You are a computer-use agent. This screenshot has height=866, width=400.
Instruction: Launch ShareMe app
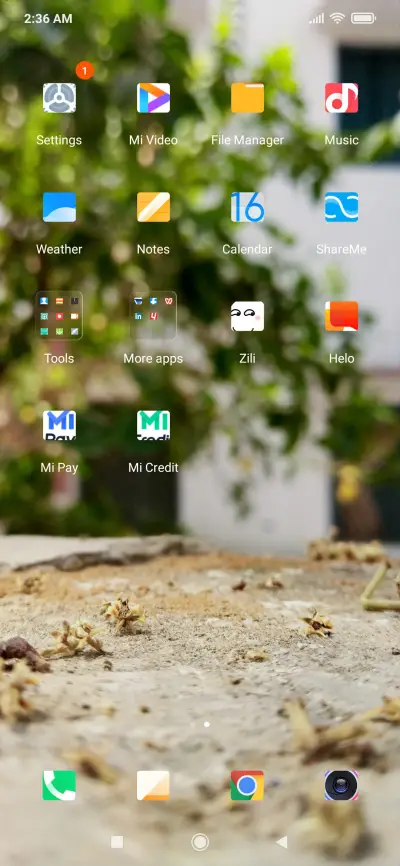point(341,207)
